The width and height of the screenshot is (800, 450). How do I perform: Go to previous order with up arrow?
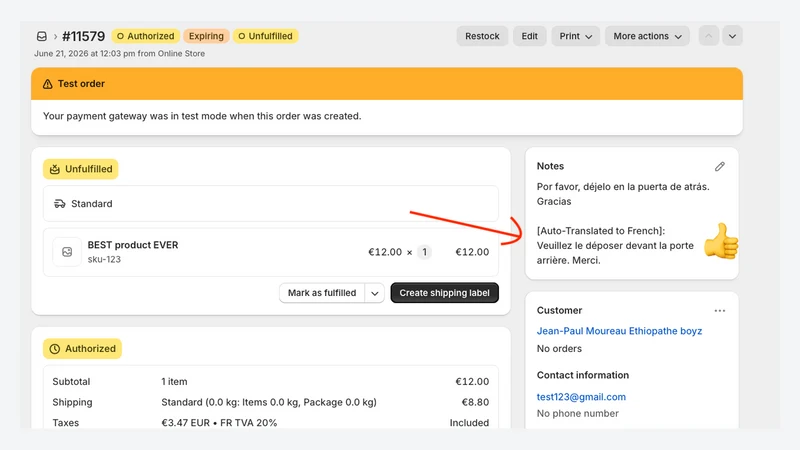(x=709, y=36)
